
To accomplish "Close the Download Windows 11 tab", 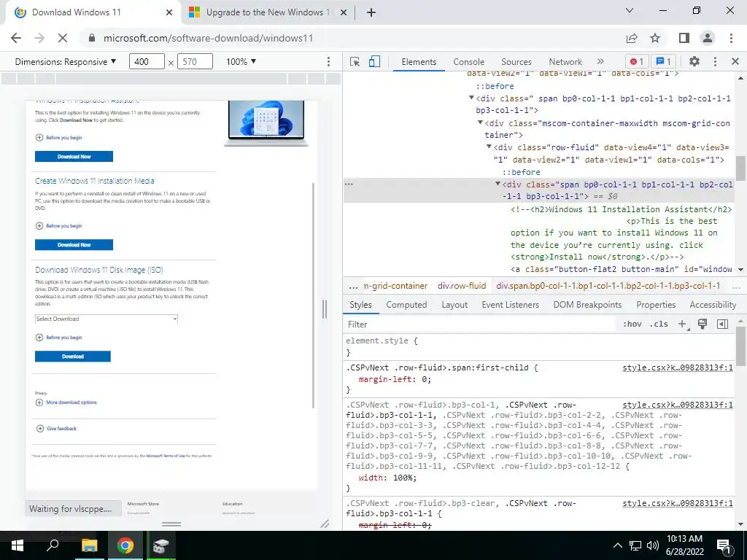I will [x=169, y=12].
